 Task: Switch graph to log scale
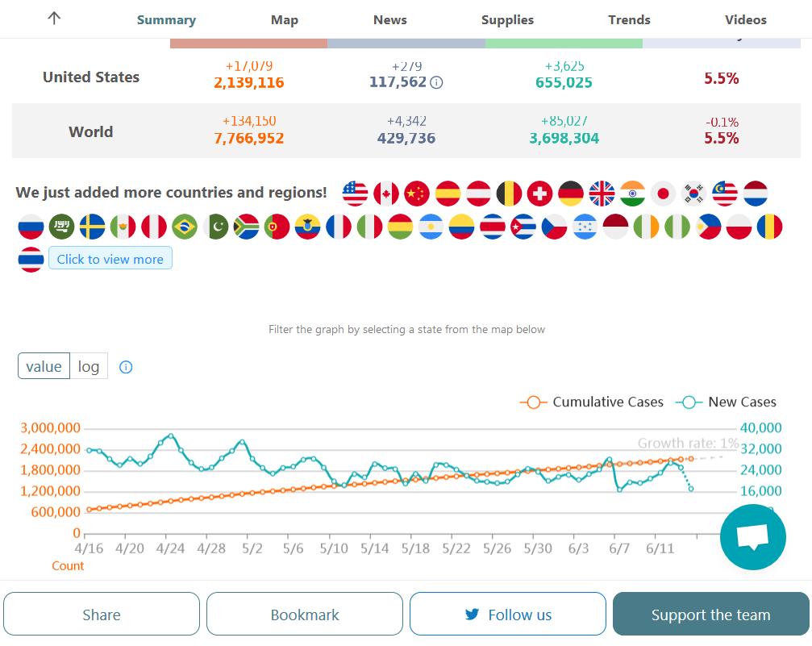point(89,366)
